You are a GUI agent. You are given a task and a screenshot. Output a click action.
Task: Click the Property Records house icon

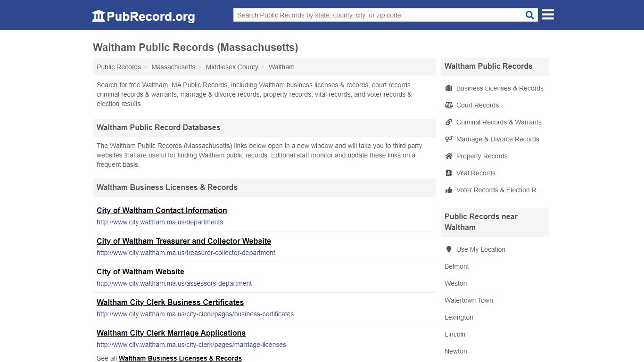click(449, 156)
